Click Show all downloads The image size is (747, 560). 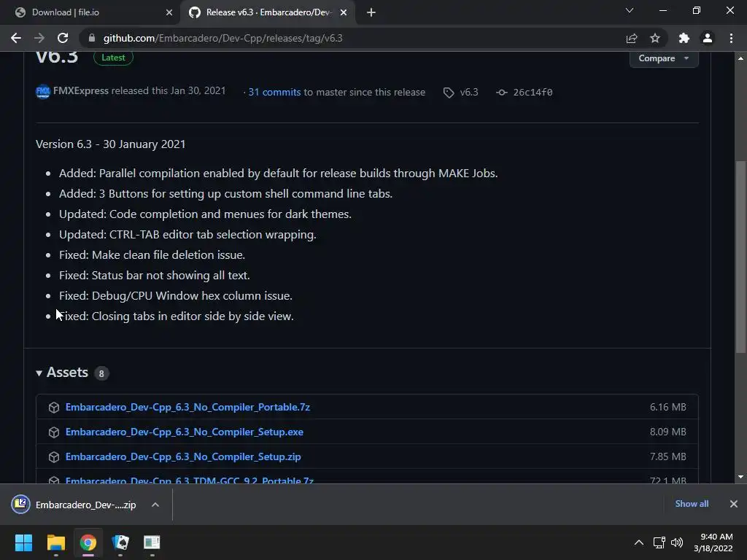pos(692,504)
